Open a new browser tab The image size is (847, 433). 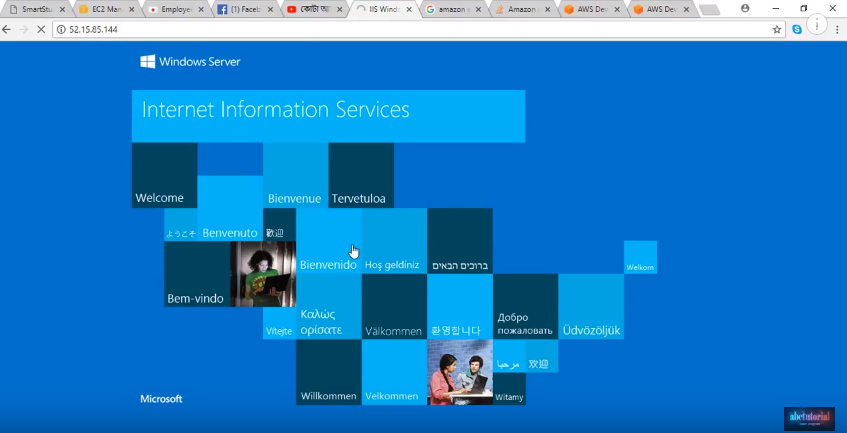click(709, 9)
